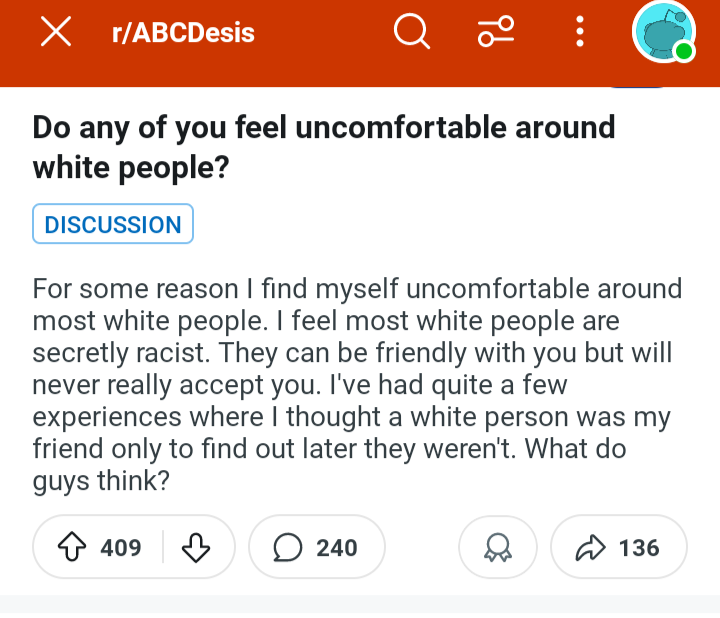Tap the post body paragraph text
Screen dimensions: 720x618
[357, 384]
